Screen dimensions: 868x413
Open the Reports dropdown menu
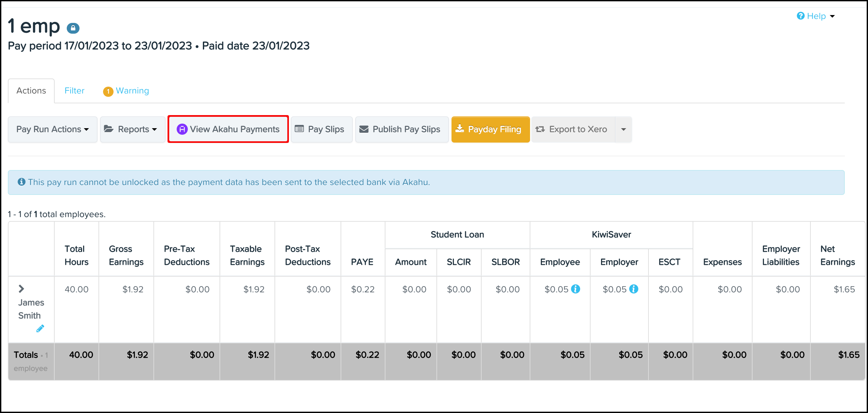(133, 129)
